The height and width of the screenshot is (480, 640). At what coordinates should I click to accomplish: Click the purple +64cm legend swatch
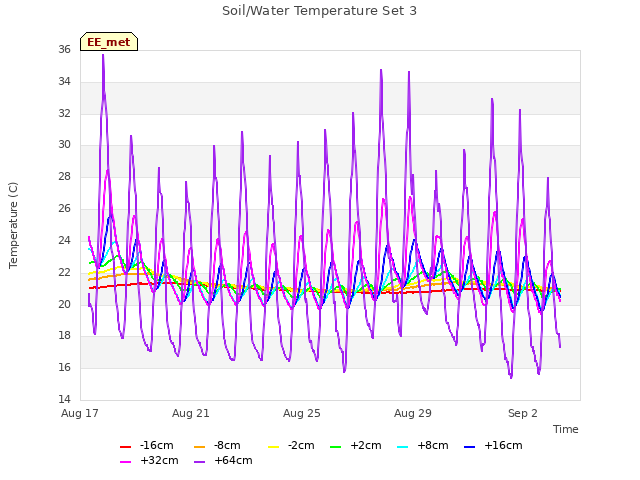[200, 462]
